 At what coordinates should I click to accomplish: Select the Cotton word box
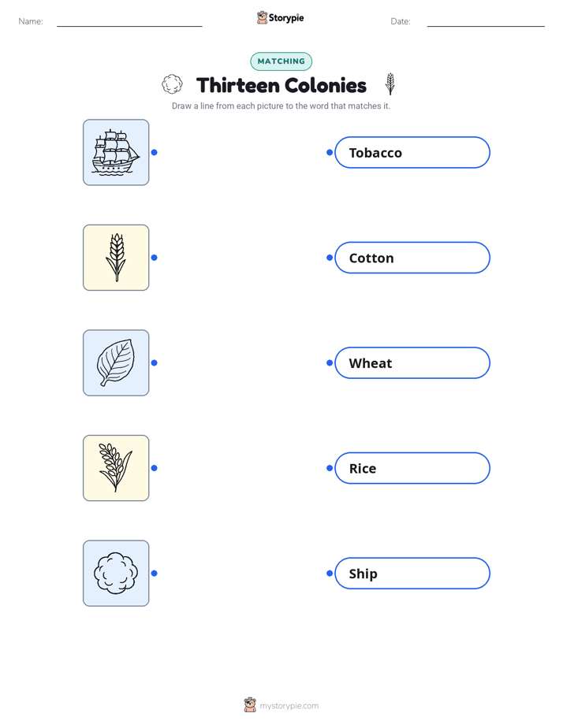point(412,258)
